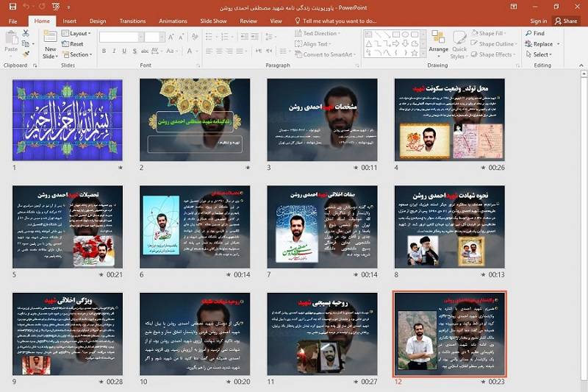The image size is (588, 392).
Task: Click the Find magnifier icon
Action: click(528, 33)
